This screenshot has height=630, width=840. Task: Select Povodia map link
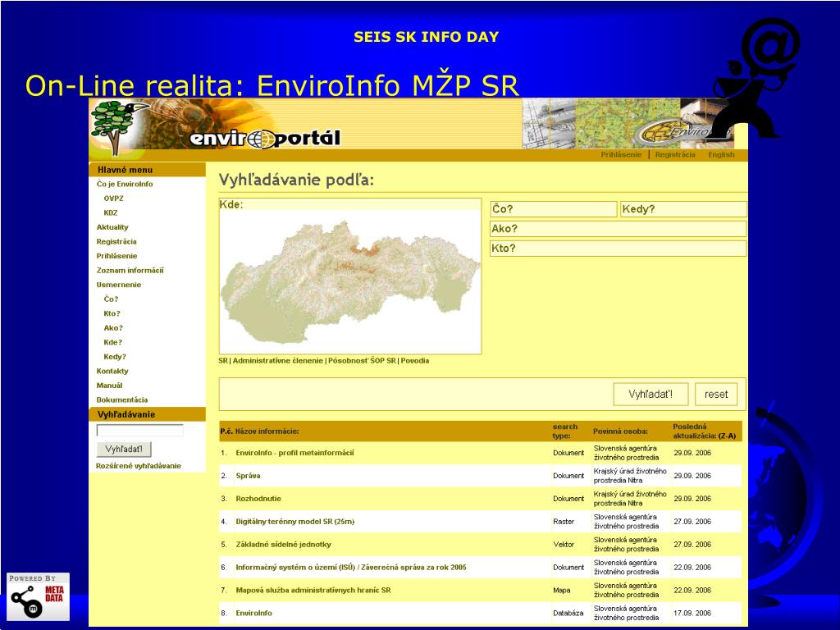coord(415,361)
